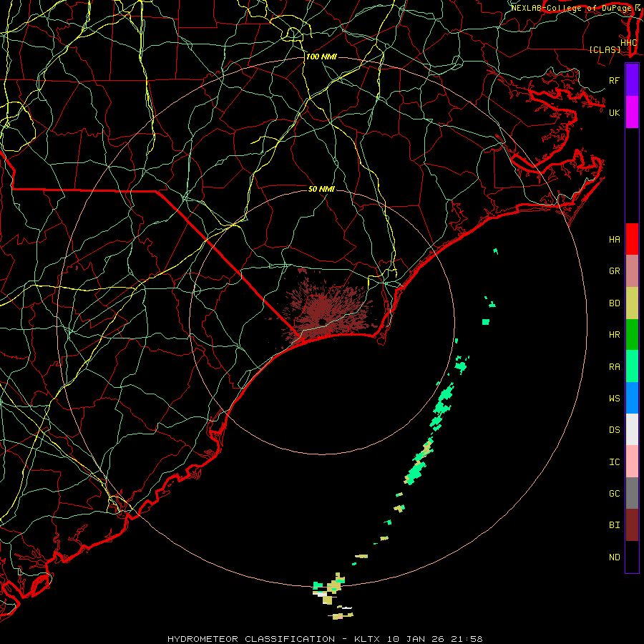Viewport: 644px width, 644px height.
Task: Select the yellow BD legend swatch
Action: coord(632,303)
